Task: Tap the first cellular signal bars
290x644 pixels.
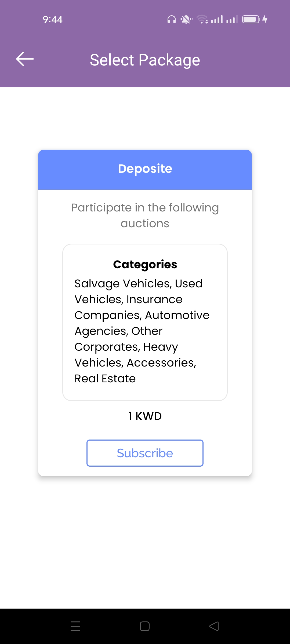Action: coord(217,20)
